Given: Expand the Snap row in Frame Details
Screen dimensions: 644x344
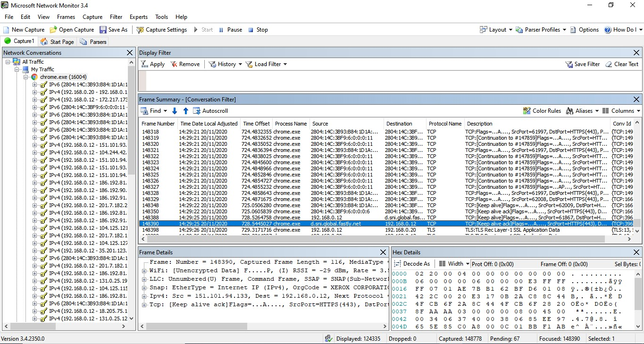Looking at the screenshot, I should coord(144,288).
